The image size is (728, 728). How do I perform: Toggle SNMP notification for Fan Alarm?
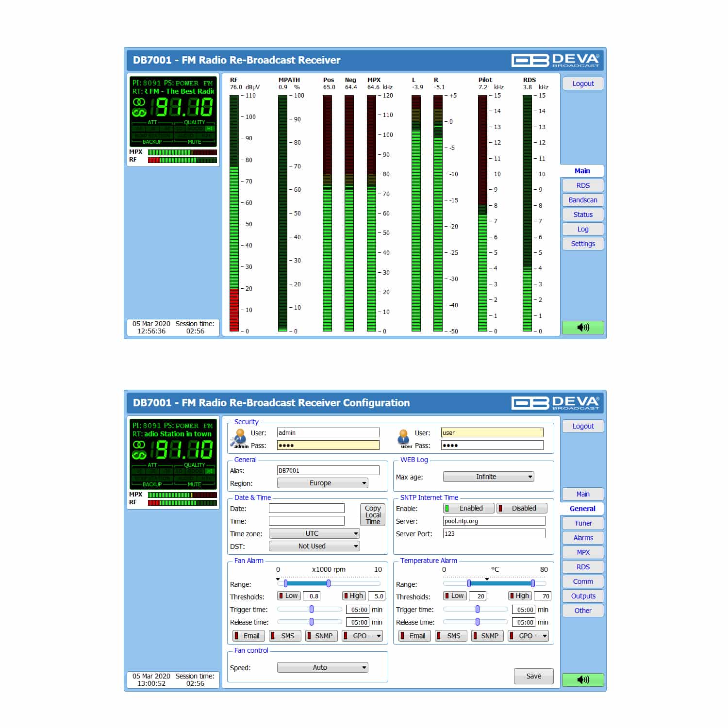tap(321, 636)
